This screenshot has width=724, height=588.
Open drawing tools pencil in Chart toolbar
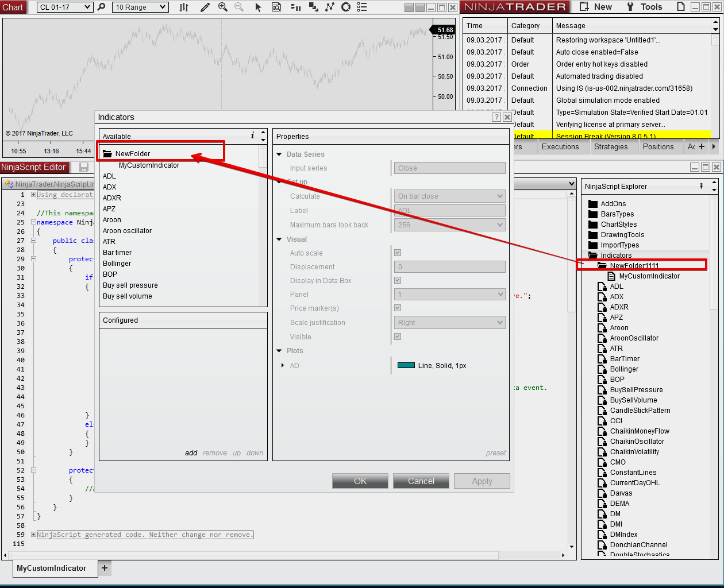(x=205, y=7)
